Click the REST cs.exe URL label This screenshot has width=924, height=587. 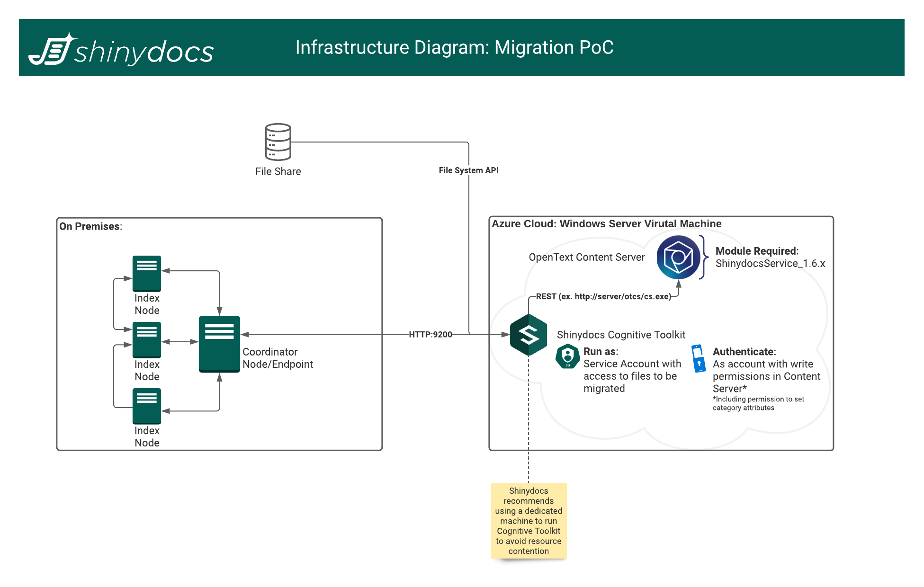point(603,297)
